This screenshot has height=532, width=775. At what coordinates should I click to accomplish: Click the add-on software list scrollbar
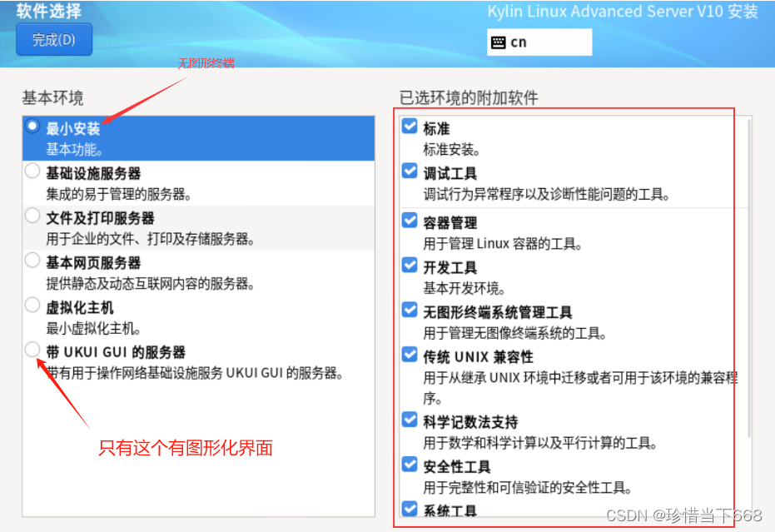pyautogui.click(x=749, y=278)
